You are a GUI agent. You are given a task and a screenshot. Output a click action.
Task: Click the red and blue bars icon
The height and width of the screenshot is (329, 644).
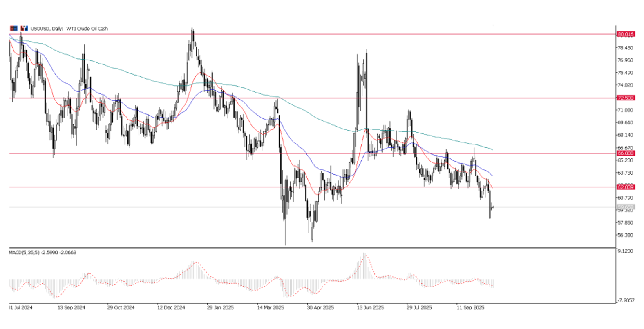pos(24,29)
